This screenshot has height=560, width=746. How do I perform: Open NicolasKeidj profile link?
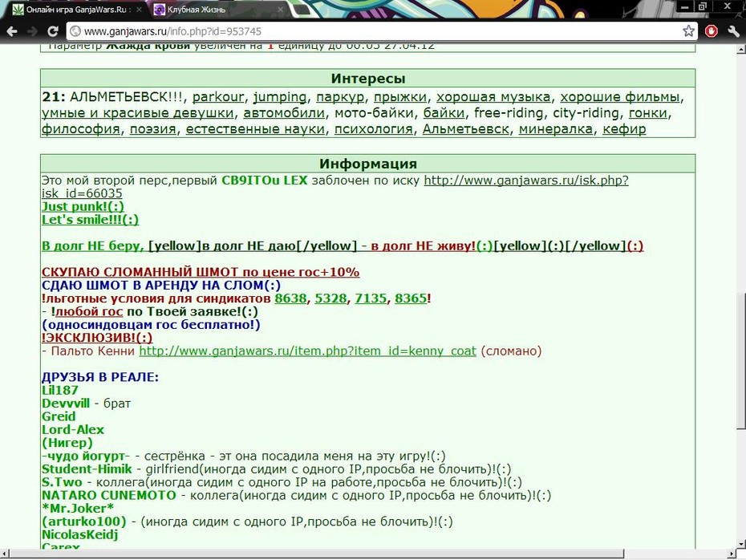click(x=79, y=535)
